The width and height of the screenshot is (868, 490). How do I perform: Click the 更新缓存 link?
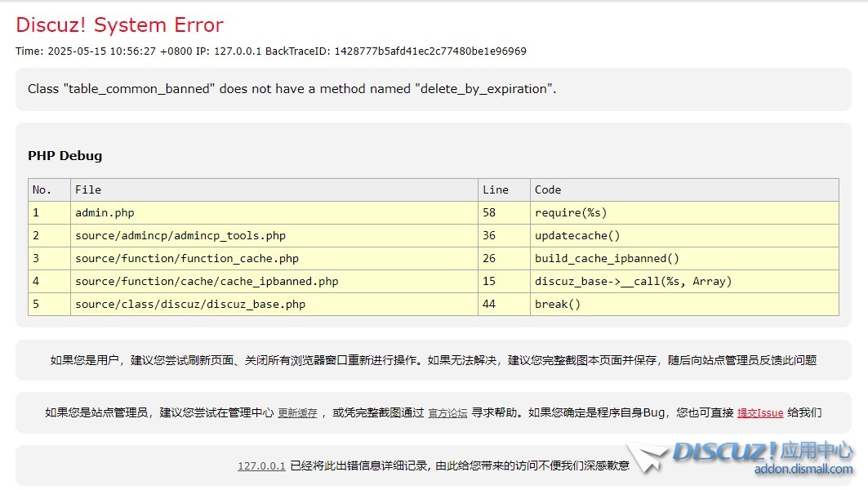tap(297, 413)
